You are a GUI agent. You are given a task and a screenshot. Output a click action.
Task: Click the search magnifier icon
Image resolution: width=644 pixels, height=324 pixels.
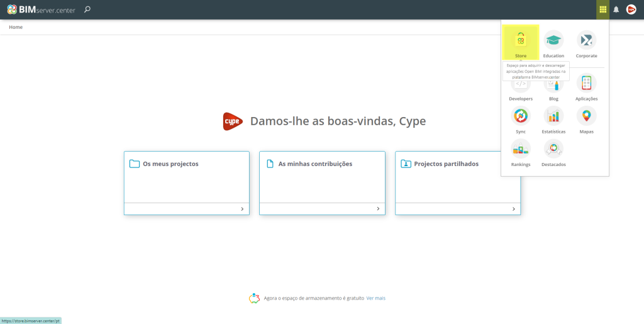87,9
